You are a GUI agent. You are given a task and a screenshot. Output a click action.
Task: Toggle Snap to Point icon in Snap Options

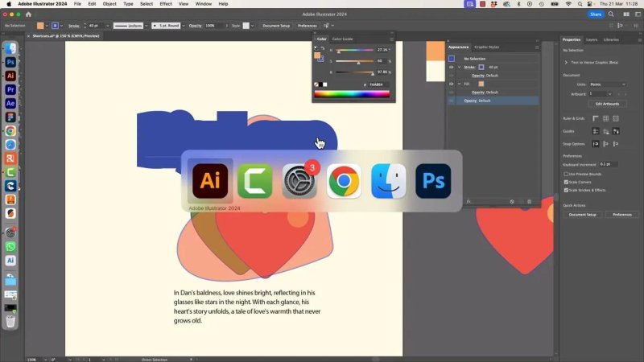[x=596, y=144]
